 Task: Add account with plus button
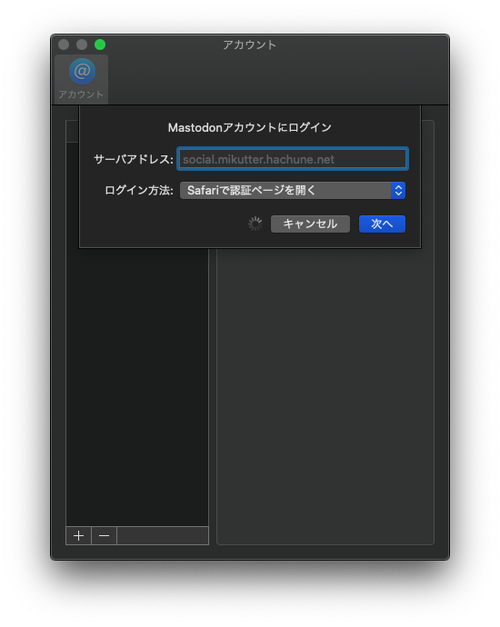[79, 535]
